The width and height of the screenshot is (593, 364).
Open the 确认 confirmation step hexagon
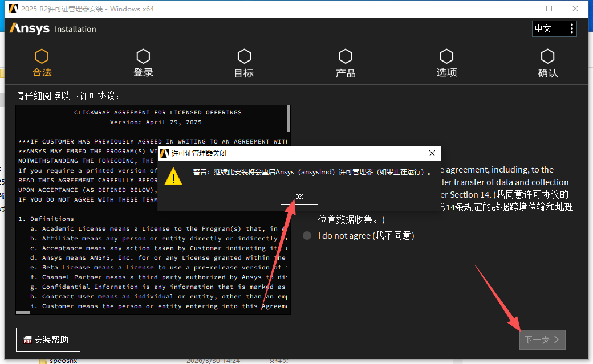[547, 57]
